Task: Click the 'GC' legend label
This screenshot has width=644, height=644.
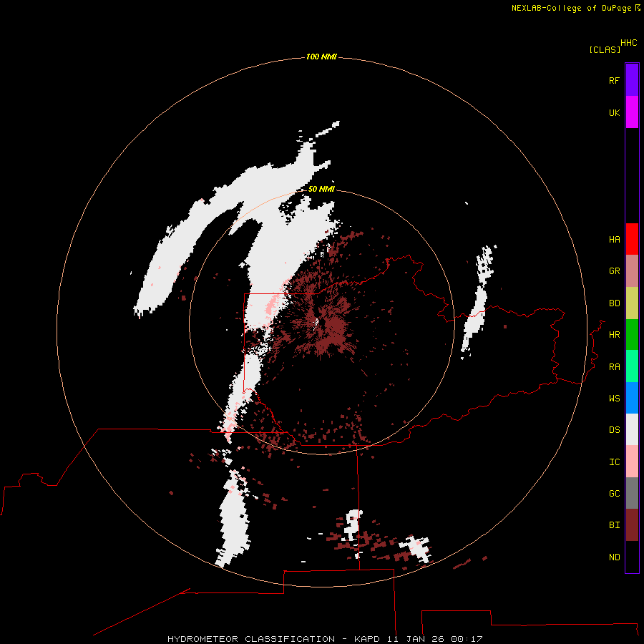Action: point(614,494)
